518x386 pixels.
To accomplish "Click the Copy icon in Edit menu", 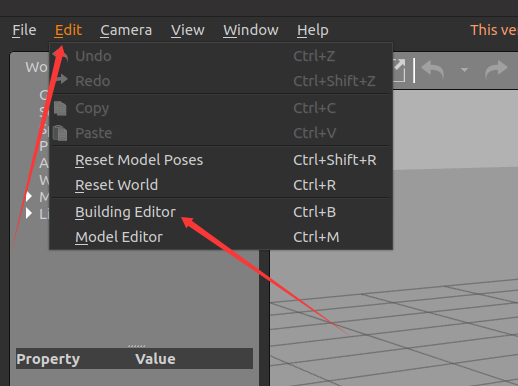I will click(x=60, y=108).
